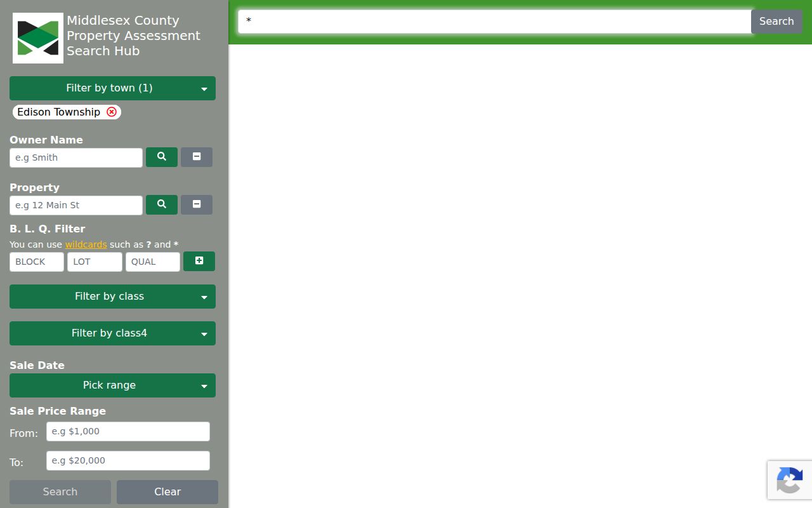Expand the Filter by class4 dropdown
The image size is (812, 508).
[x=112, y=333]
